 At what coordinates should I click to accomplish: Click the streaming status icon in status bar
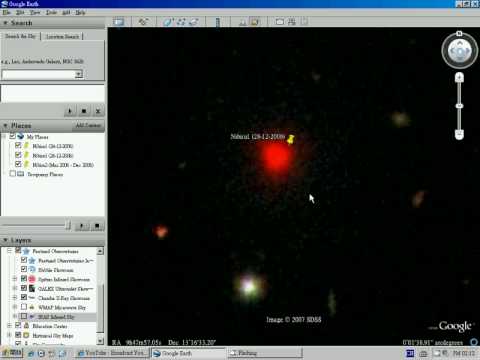coord(474,342)
